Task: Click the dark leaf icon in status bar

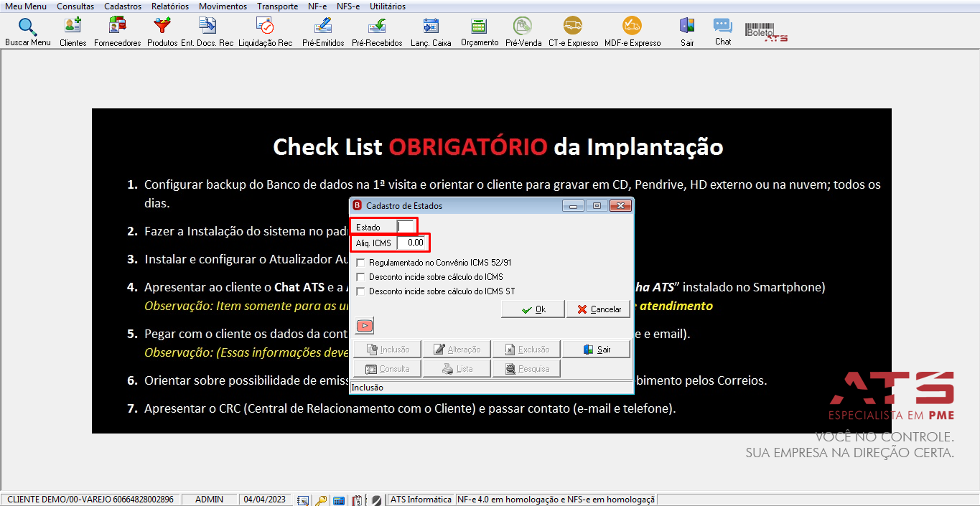Action: [375, 500]
